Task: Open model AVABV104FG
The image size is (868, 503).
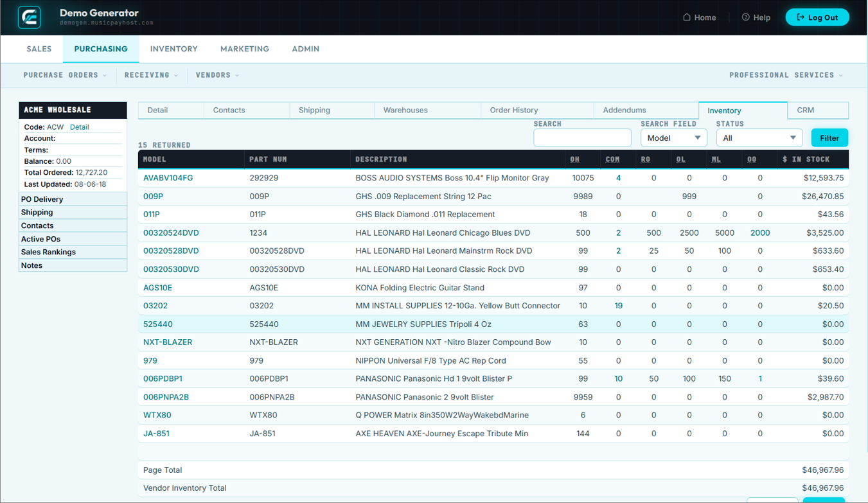Action: click(168, 178)
